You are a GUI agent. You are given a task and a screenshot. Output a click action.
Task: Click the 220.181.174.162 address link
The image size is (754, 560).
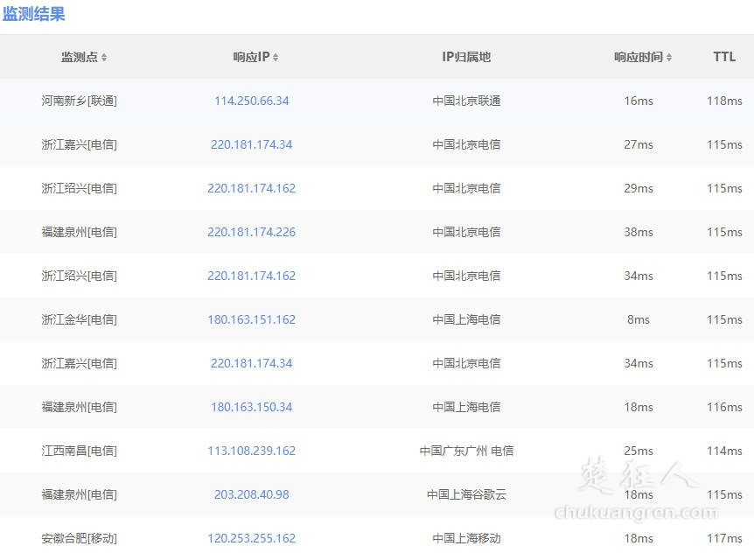251,188
